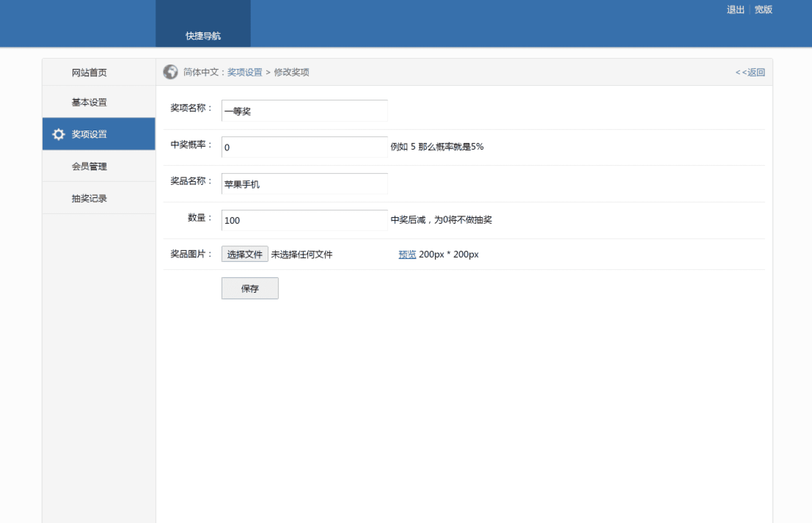Click the gear icon beside 奖项设置
This screenshot has height=523, width=812.
pyautogui.click(x=58, y=134)
